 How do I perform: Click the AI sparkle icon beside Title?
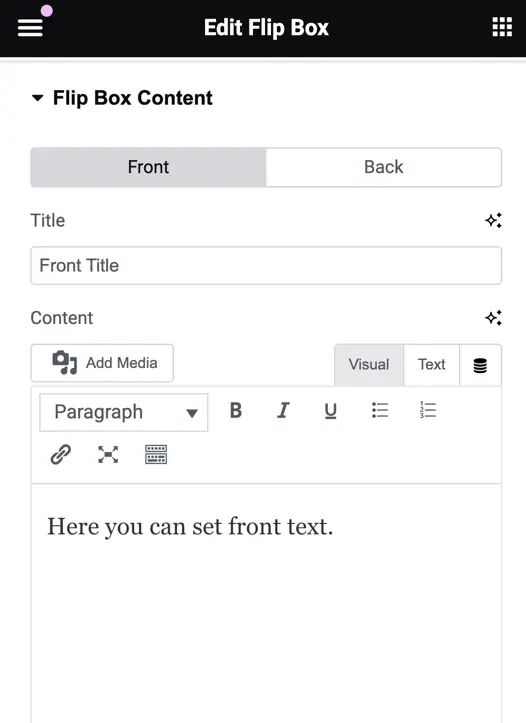coord(493,220)
